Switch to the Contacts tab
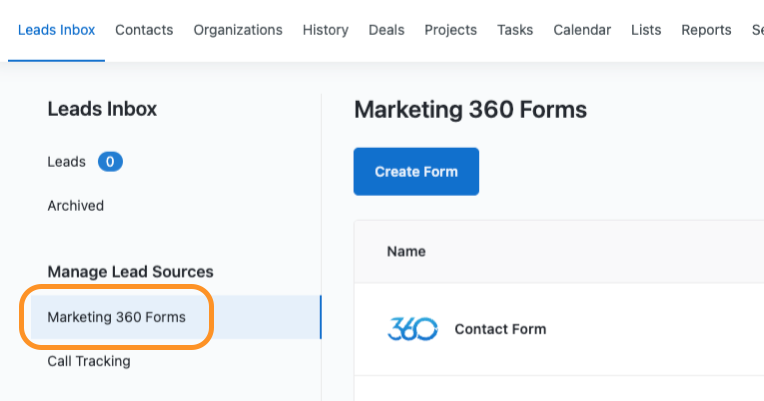The width and height of the screenshot is (764, 401). pyautogui.click(x=144, y=30)
